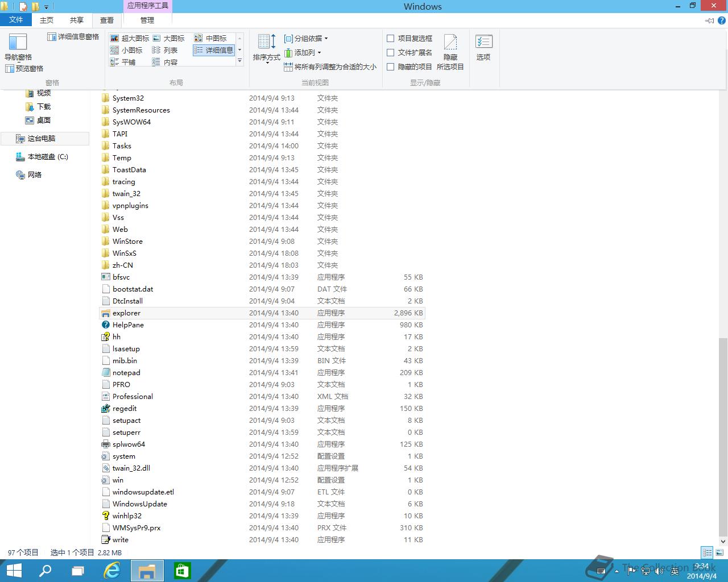728x582 pixels.
Task: Select the hh application icon
Action: [105, 337]
